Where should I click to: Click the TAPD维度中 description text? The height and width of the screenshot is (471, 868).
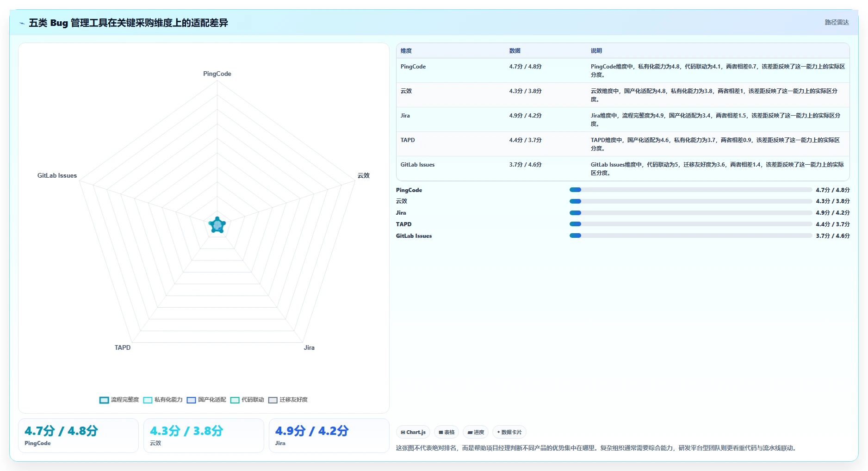click(x=715, y=144)
